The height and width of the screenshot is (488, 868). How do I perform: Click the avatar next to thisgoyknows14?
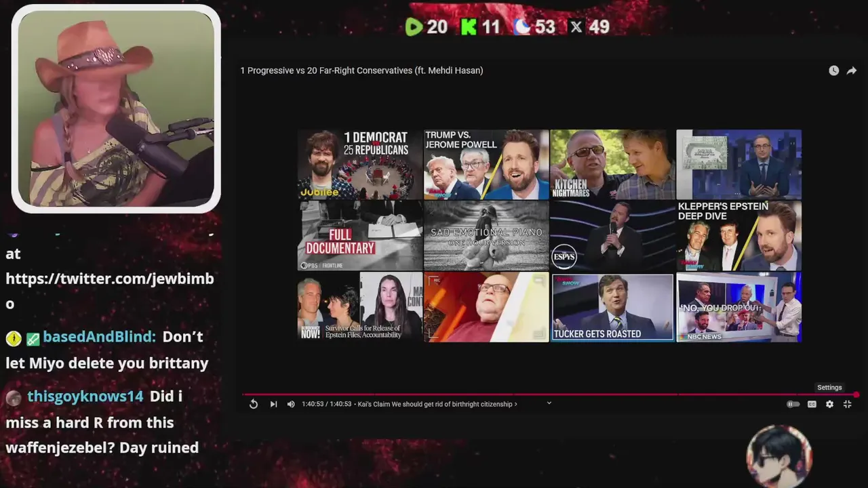pyautogui.click(x=14, y=398)
